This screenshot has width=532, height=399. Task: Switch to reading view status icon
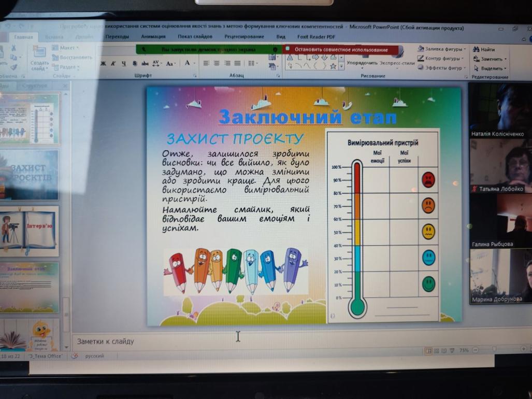coord(444,350)
